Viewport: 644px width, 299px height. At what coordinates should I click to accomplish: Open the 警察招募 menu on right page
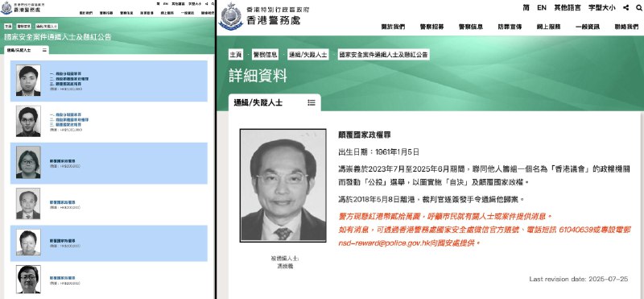pyautogui.click(x=431, y=27)
